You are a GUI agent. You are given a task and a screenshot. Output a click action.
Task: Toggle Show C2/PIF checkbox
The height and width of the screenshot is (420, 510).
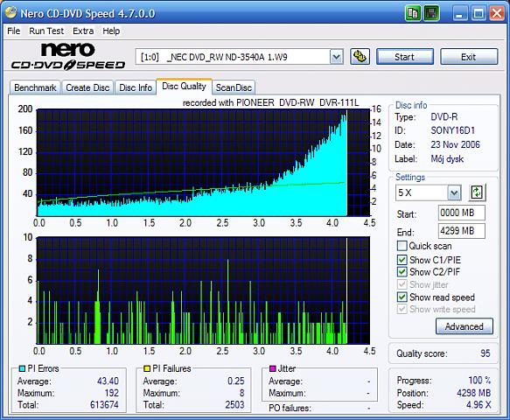[x=402, y=271]
